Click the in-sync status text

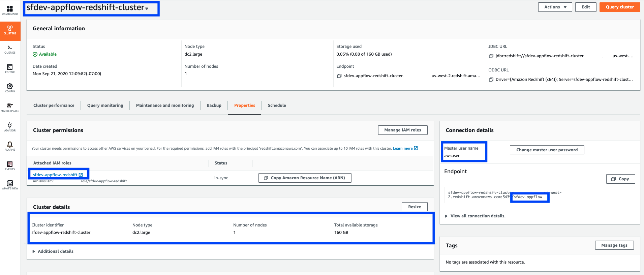221,178
